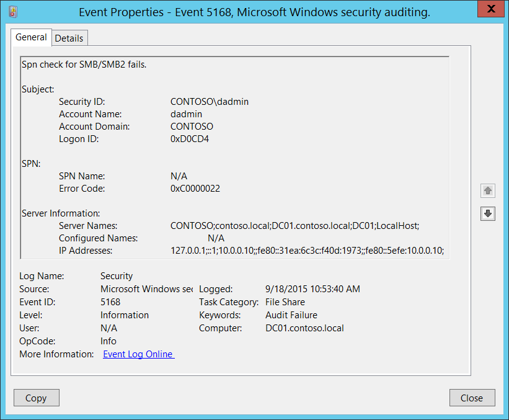The height and width of the screenshot is (420, 509).
Task: Select the Task Category value File Share
Action: coord(285,302)
